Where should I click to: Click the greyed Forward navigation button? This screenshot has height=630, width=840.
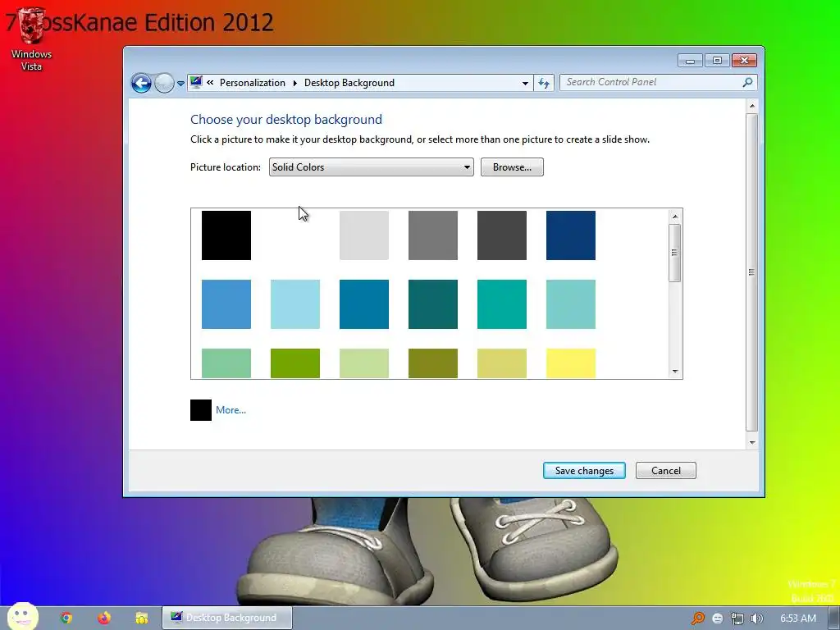click(x=164, y=83)
